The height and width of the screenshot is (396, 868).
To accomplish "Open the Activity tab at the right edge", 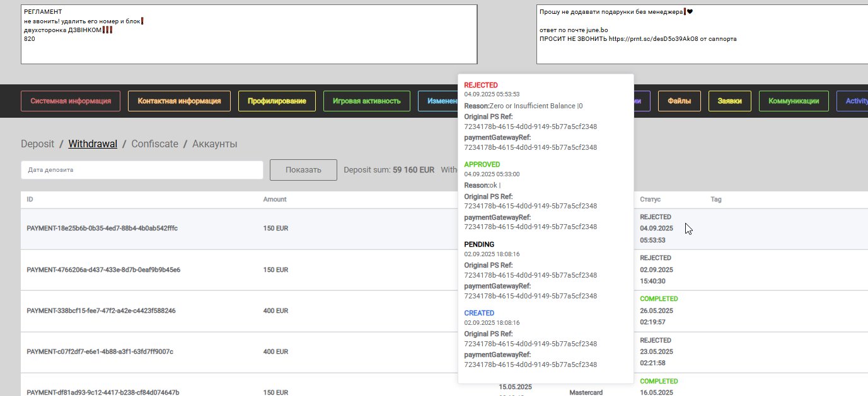I will 853,101.
